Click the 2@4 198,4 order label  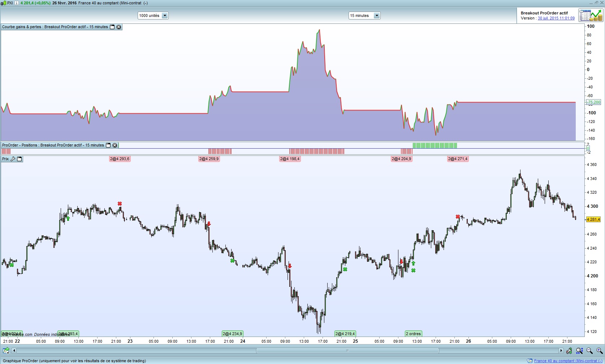290,159
